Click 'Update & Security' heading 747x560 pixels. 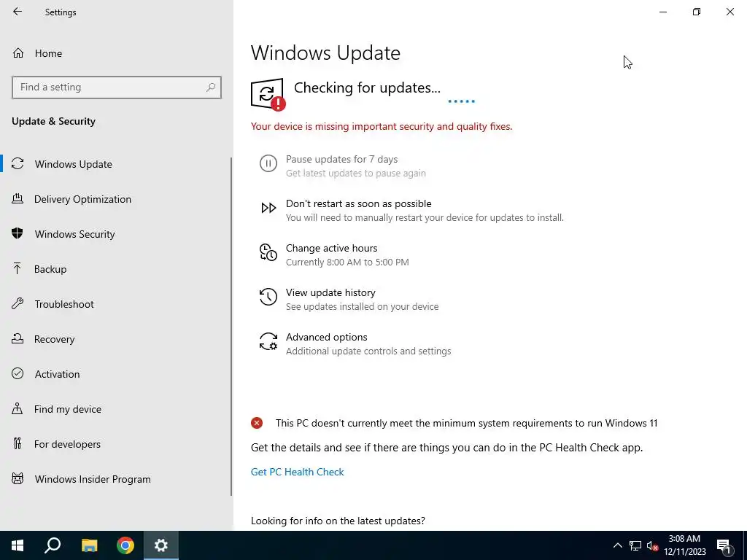click(x=53, y=121)
